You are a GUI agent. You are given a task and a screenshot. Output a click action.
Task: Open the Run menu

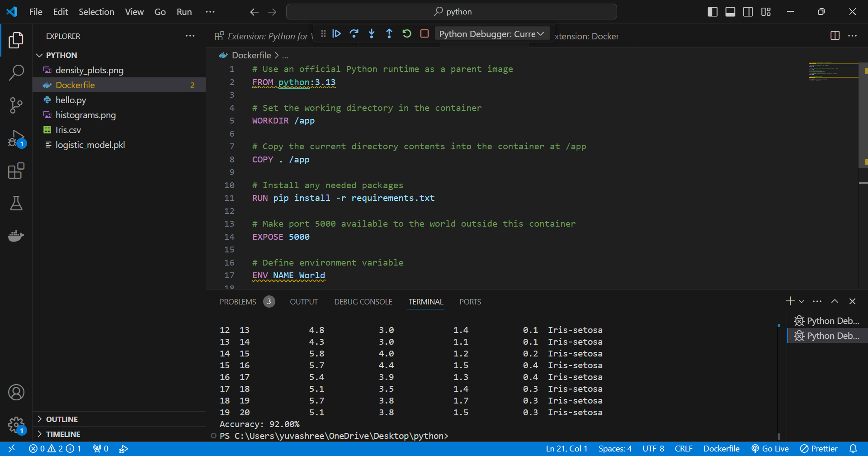coord(184,12)
